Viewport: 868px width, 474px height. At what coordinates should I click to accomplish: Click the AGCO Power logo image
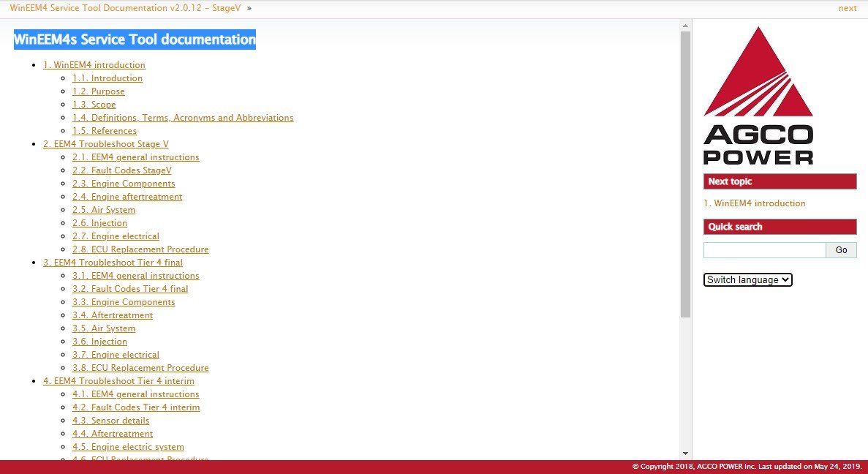pos(758,95)
